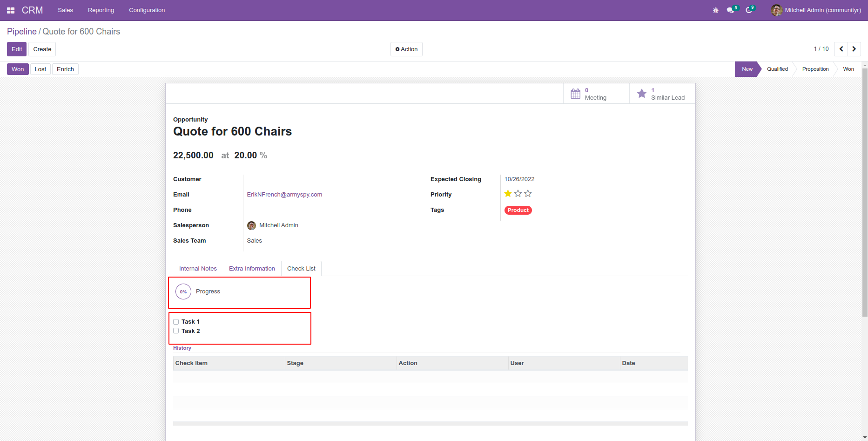Set priority to one star
This screenshot has height=441, width=868.
coord(508,194)
